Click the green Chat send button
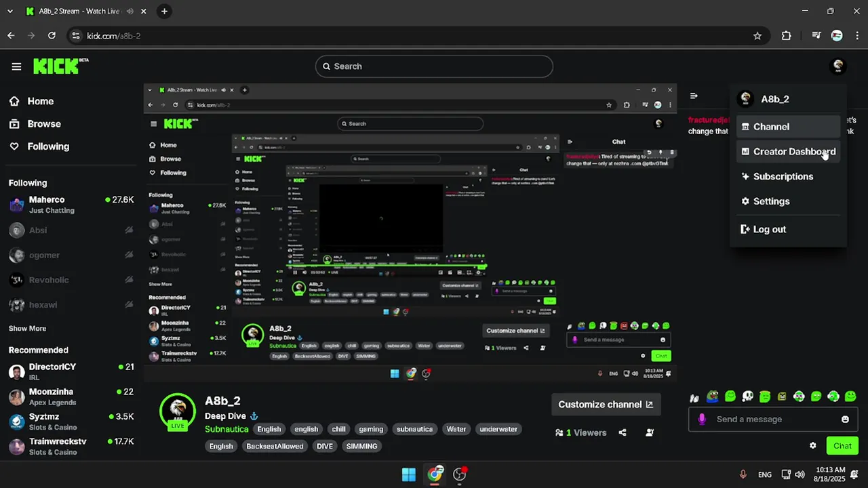 [842, 445]
